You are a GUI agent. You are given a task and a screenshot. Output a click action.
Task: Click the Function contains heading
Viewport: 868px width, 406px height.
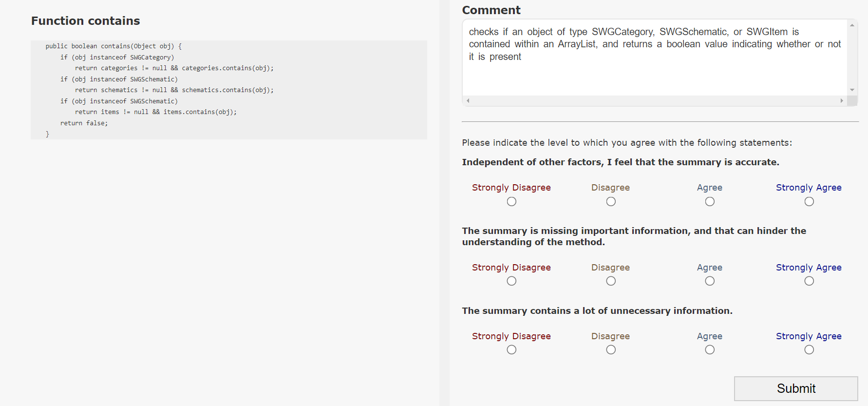click(x=86, y=21)
